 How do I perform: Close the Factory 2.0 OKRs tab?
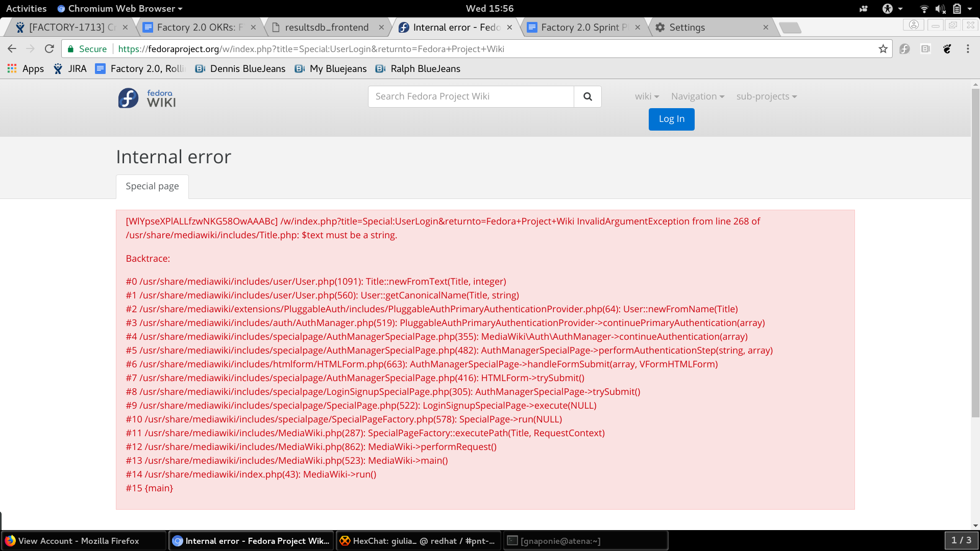coord(253,28)
